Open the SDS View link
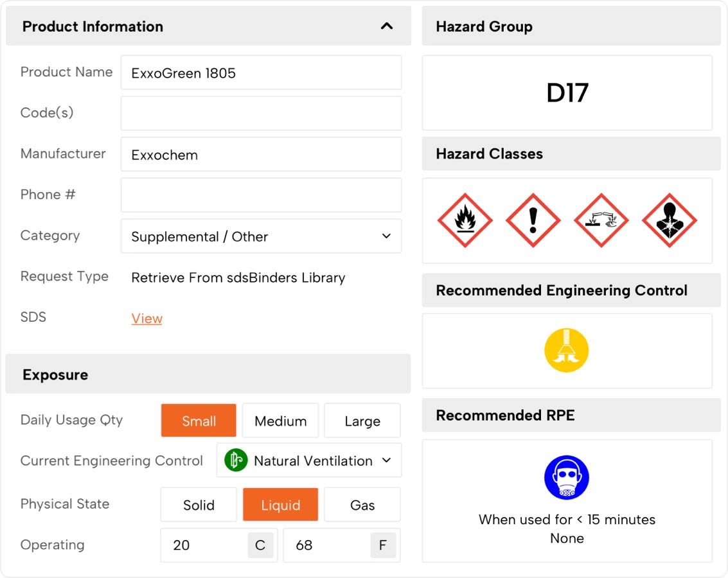728x578 pixels. click(146, 319)
